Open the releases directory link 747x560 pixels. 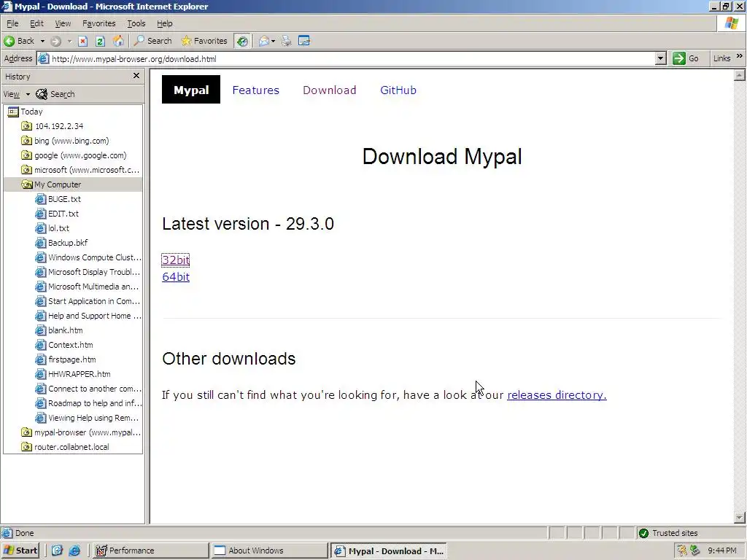pyautogui.click(x=557, y=395)
